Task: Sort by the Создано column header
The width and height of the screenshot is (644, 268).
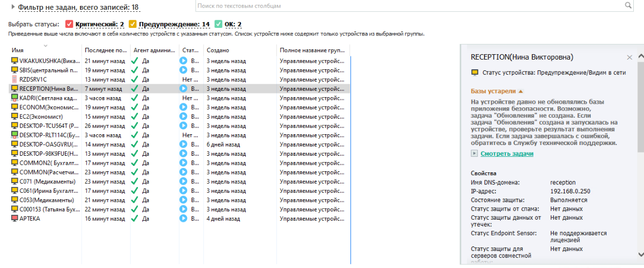Action: point(218,50)
